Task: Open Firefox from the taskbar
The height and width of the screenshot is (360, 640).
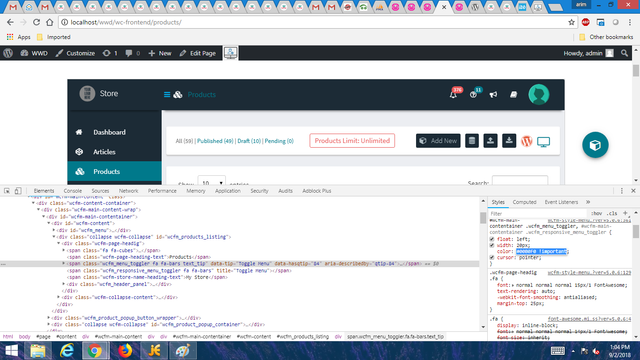Action: click(125, 351)
